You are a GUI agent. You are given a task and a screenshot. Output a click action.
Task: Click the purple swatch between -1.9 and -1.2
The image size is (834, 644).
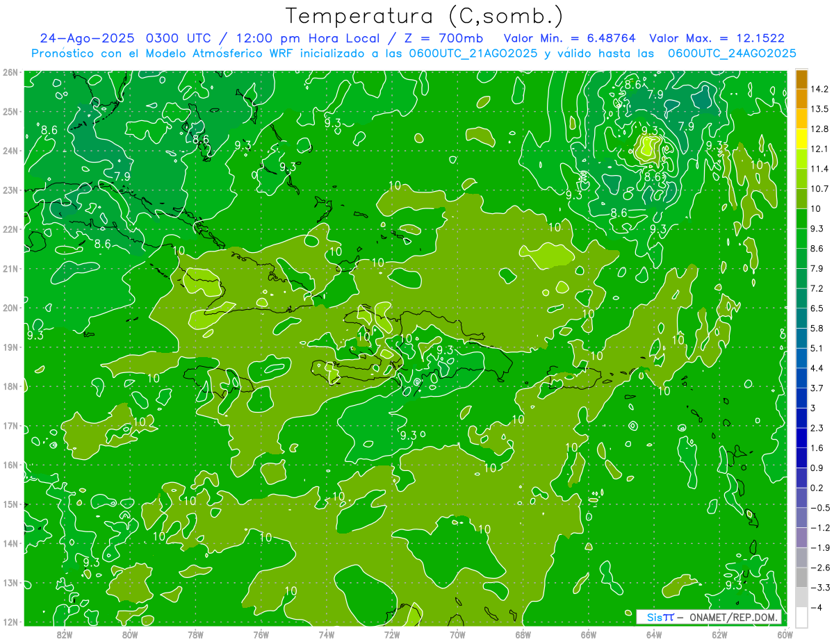pos(801,538)
